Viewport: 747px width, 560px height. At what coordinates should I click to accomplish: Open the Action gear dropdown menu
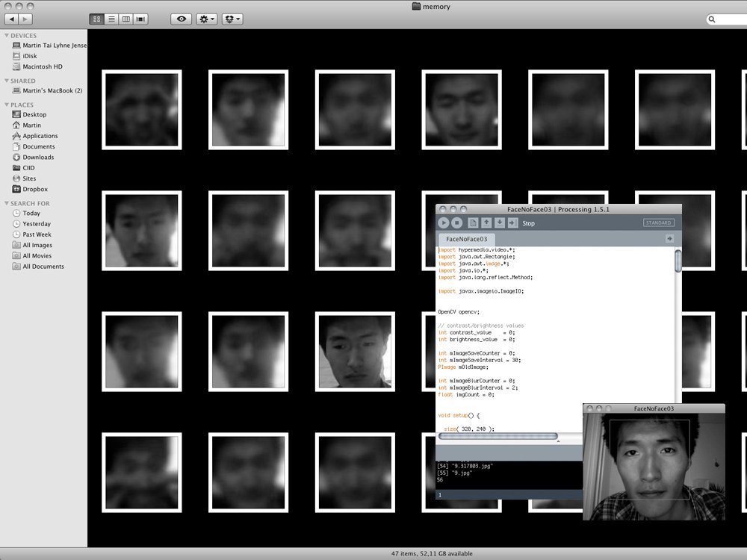(x=207, y=19)
